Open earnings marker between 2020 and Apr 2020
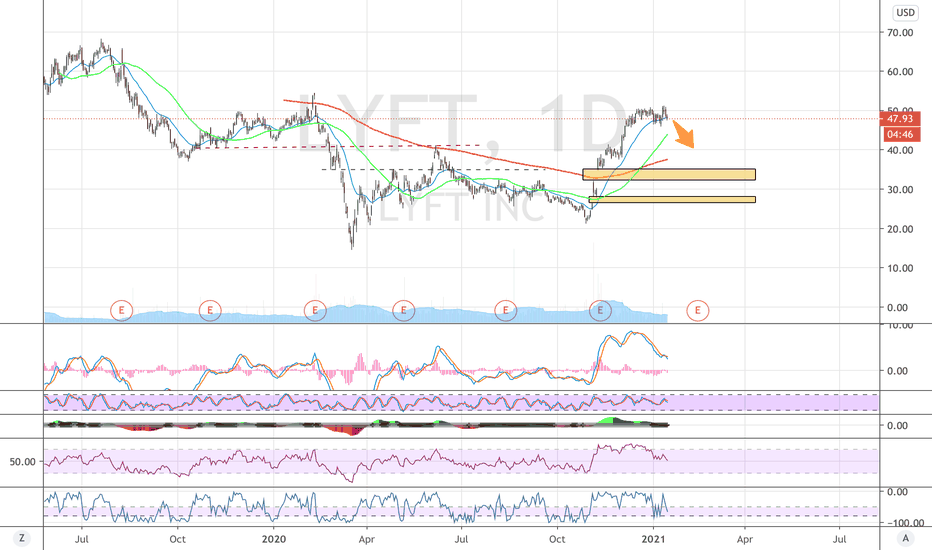Viewport: 932px width, 550px height. (315, 310)
